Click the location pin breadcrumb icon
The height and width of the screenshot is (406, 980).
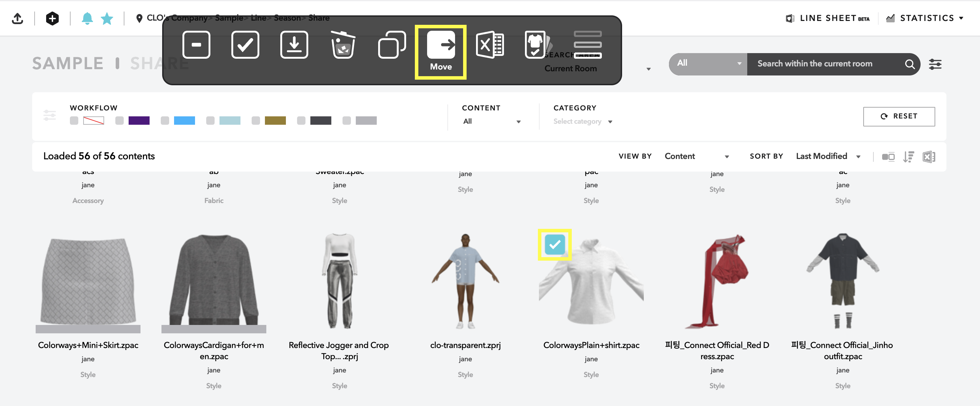139,18
